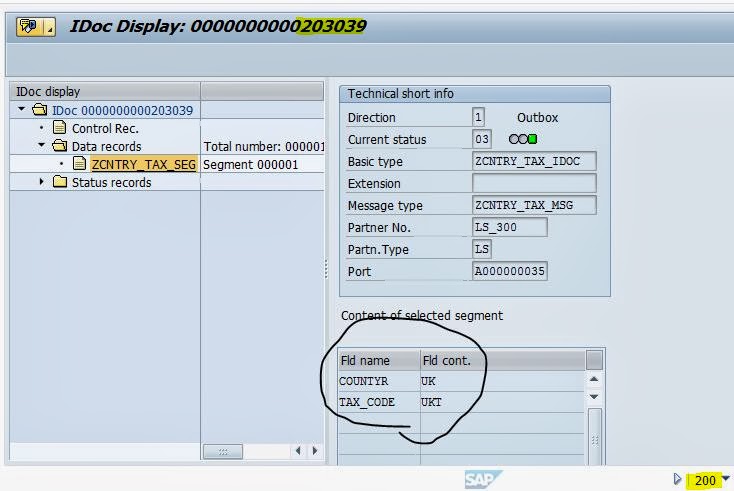Click the Fld cont. column header
Screen dimensions: 734x491
503,360
